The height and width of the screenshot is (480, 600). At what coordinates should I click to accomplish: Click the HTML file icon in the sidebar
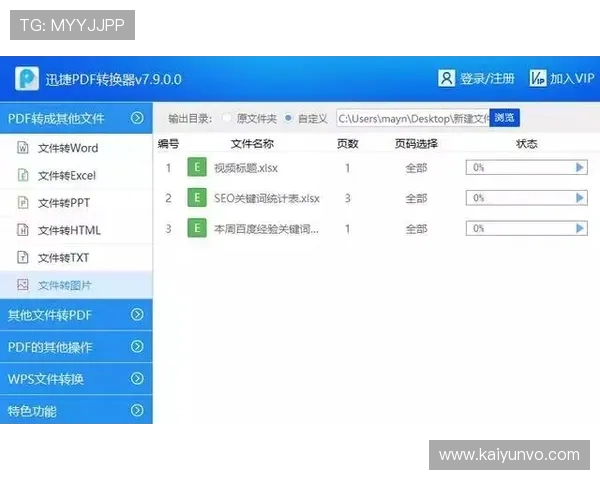[23, 230]
